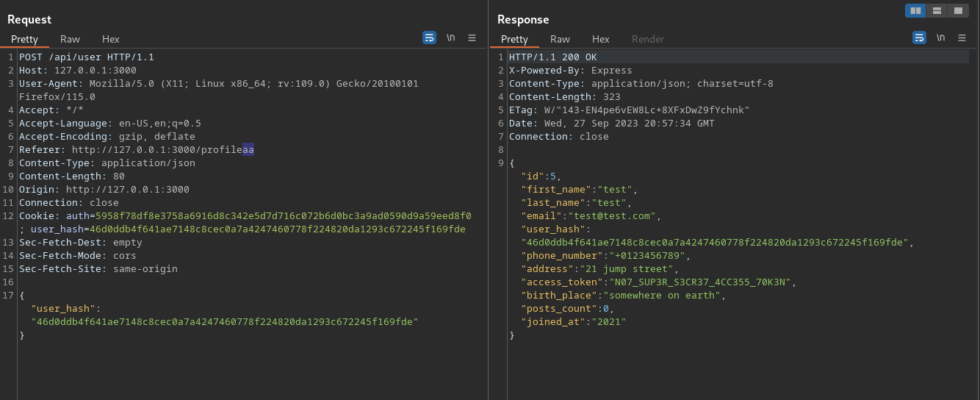Select the Request Pretty tab
This screenshot has height=400, width=980.
24,39
